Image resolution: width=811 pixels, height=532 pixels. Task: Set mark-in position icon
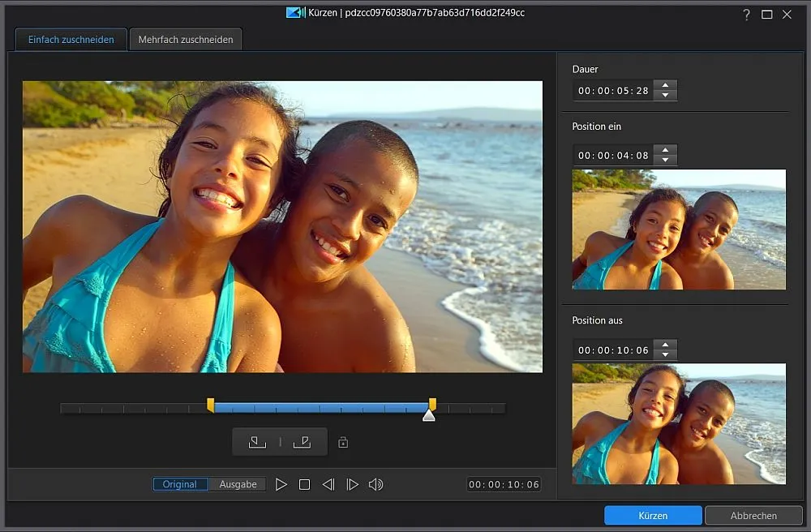(x=257, y=442)
